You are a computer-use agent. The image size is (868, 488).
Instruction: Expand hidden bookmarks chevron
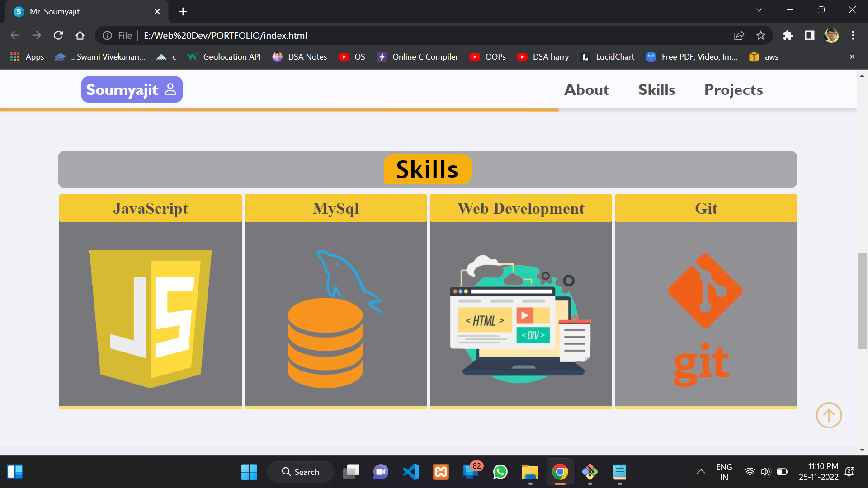click(852, 57)
